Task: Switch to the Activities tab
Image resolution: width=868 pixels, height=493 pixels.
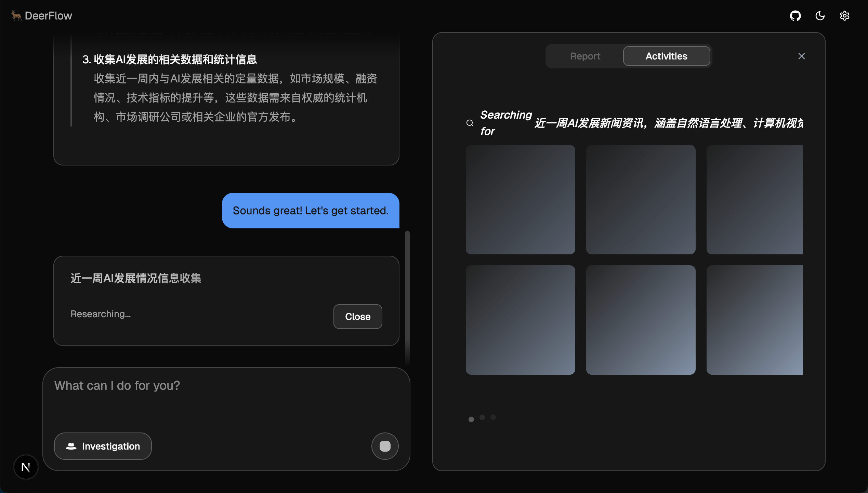Action: click(x=666, y=56)
